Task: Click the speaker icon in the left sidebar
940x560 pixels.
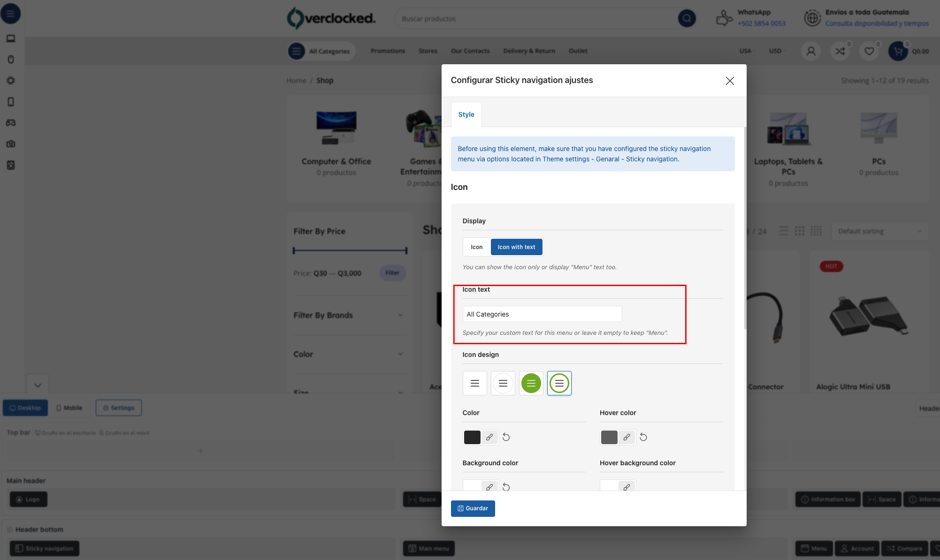Action: click(x=11, y=165)
